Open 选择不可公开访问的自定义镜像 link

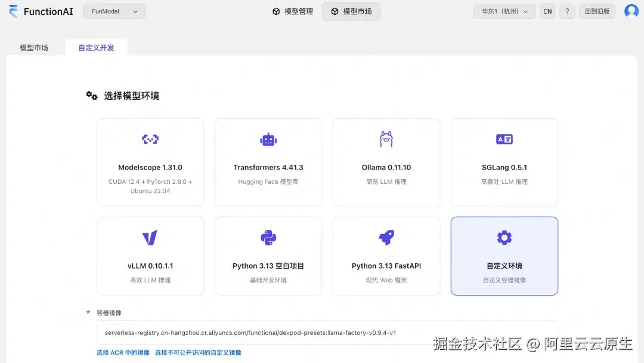(198, 353)
